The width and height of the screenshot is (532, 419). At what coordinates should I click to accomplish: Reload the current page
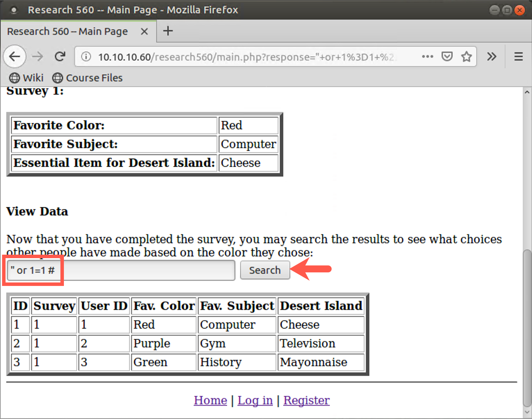(x=60, y=56)
